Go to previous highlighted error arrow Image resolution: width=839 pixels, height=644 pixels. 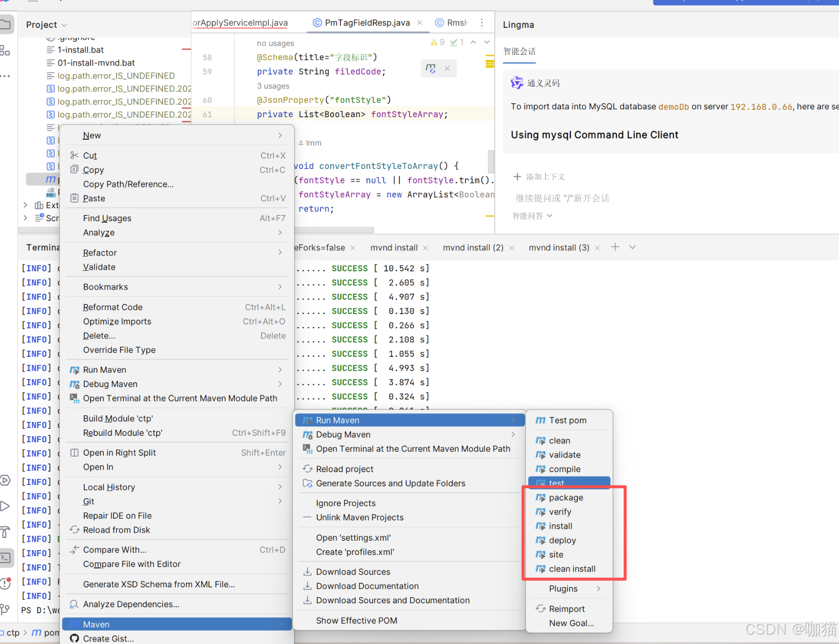[473, 42]
